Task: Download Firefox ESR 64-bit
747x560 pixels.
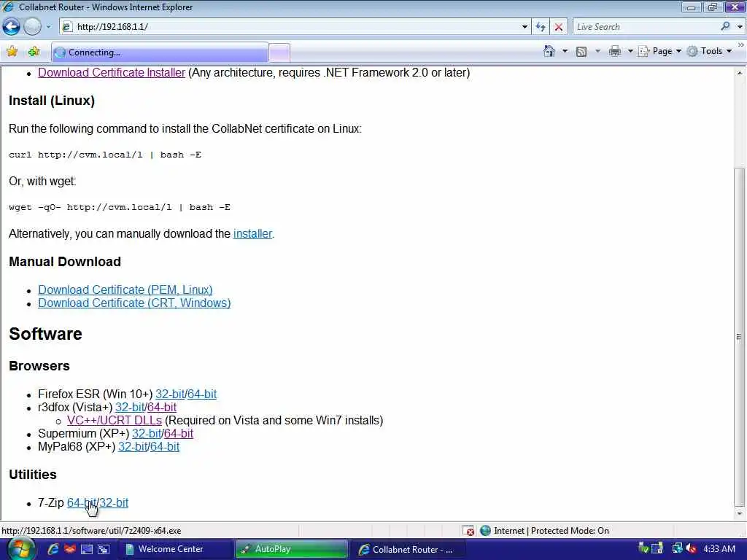Action: (x=202, y=394)
